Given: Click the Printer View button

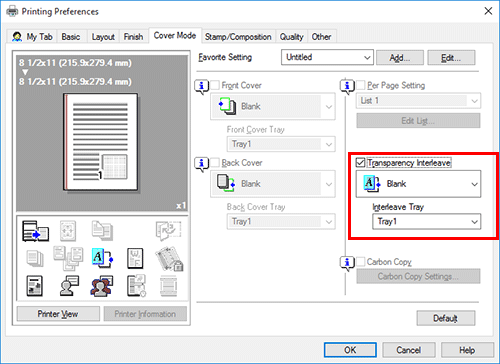Looking at the screenshot, I should point(58,314).
